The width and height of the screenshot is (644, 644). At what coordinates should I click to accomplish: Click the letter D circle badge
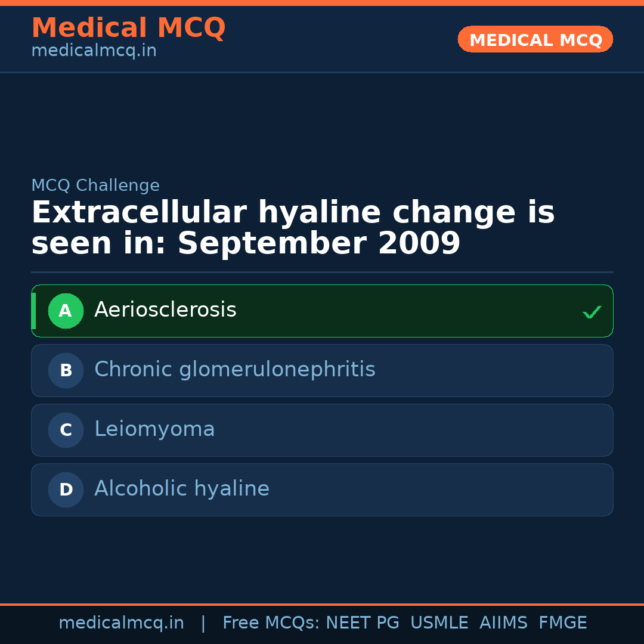[x=66, y=490]
